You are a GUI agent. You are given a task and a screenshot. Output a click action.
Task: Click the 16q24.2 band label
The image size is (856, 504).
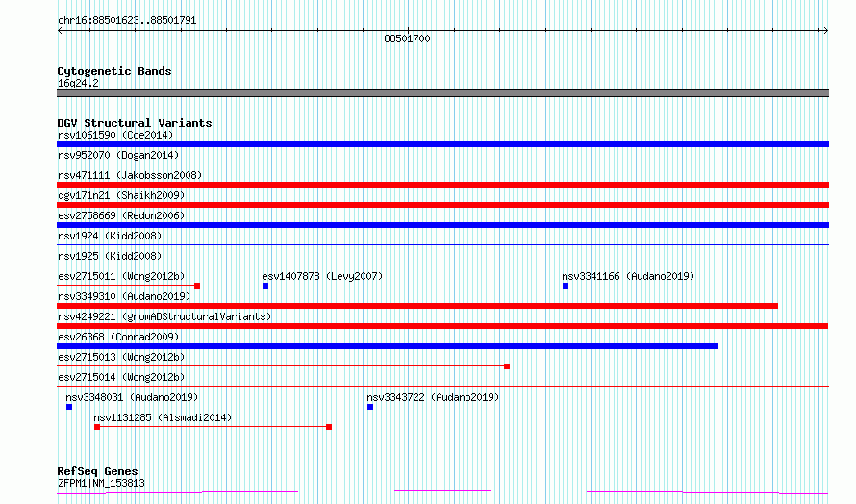(x=78, y=83)
